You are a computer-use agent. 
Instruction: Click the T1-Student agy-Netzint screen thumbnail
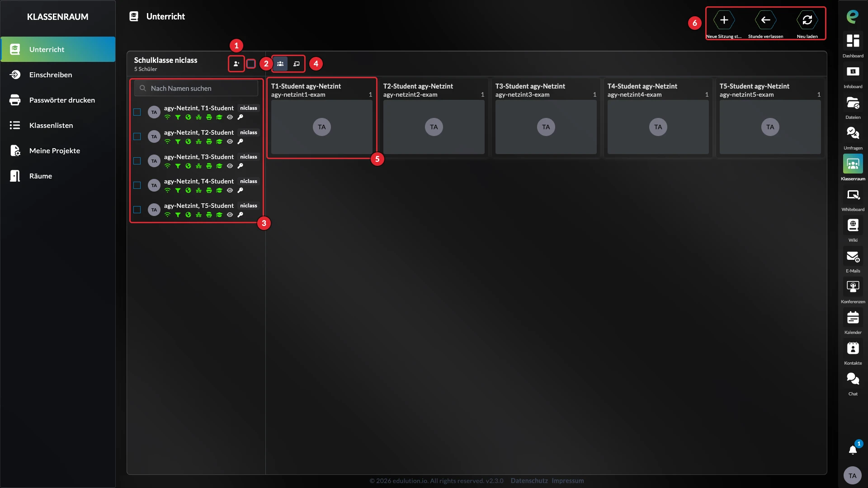pos(322,127)
